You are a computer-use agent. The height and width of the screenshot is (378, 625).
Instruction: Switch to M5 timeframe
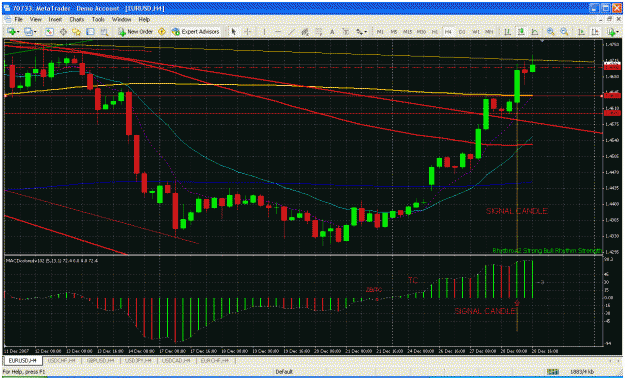click(394, 32)
